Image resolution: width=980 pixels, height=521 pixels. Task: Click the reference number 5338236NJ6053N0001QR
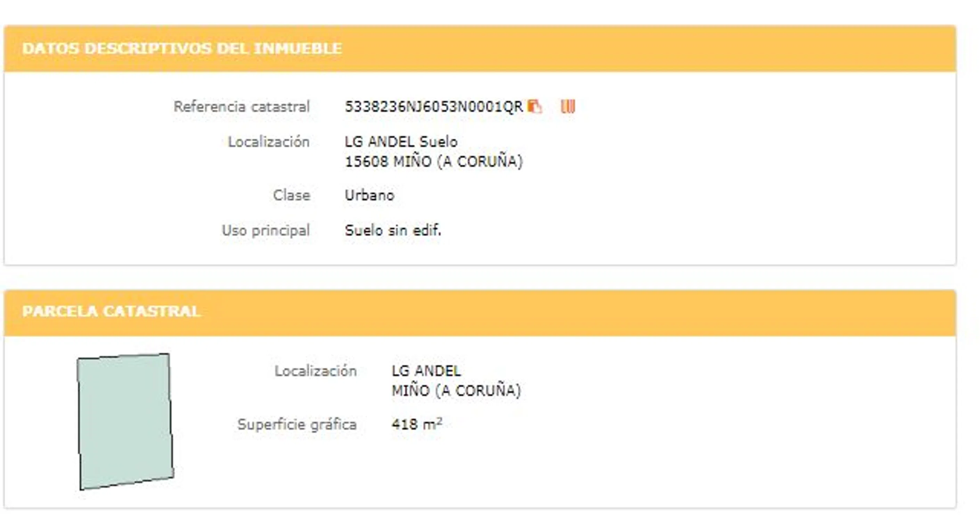click(x=434, y=107)
